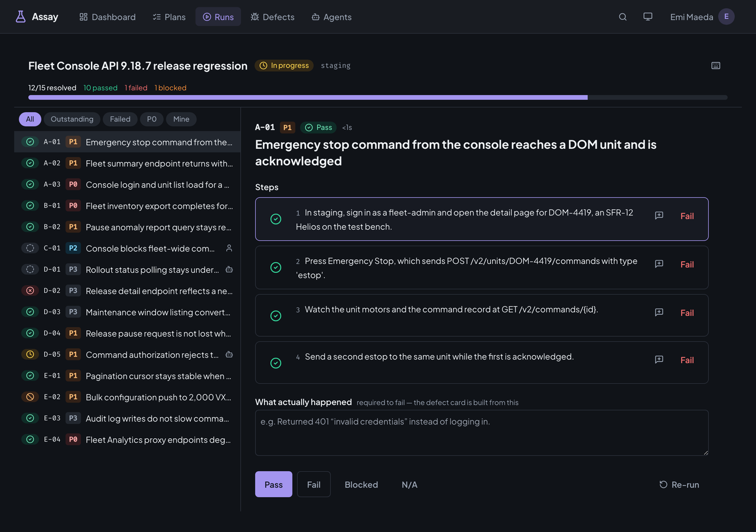Fail step 2 using its Fail button
Image resolution: width=756 pixels, height=532 pixels.
click(x=687, y=265)
